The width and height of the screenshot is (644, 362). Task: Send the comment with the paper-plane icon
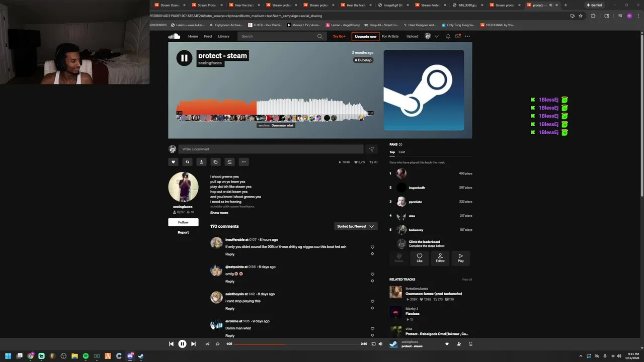tap(371, 149)
